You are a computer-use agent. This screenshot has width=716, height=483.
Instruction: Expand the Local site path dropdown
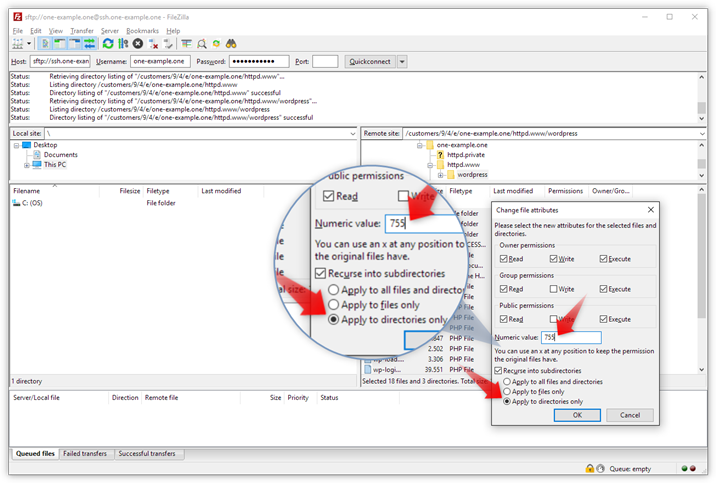[352, 133]
